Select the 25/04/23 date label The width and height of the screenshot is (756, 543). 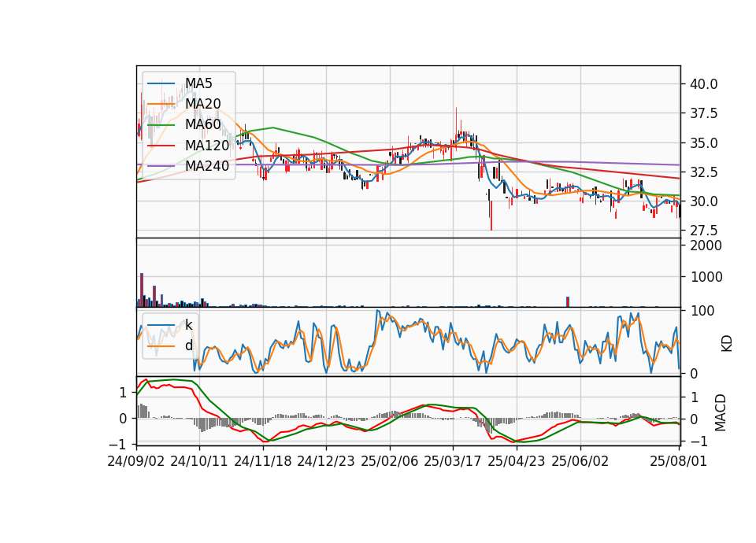[517, 461]
